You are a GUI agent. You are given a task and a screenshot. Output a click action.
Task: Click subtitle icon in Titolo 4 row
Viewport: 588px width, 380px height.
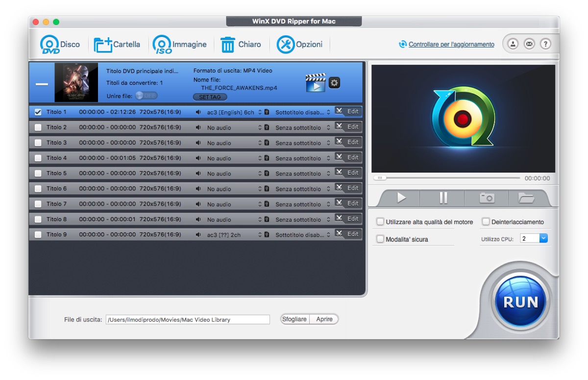[267, 158]
